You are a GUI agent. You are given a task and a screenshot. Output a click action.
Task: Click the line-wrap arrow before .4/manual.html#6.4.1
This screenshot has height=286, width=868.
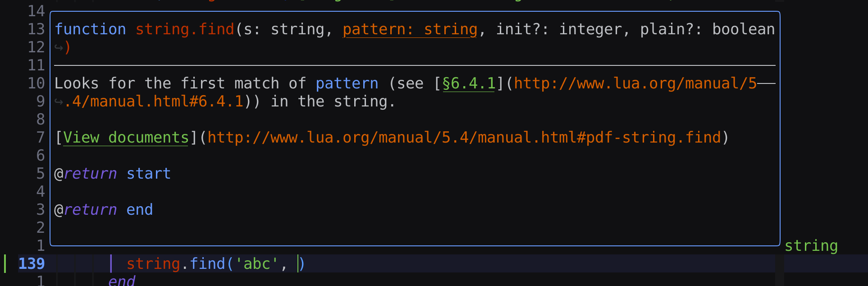tap(59, 101)
